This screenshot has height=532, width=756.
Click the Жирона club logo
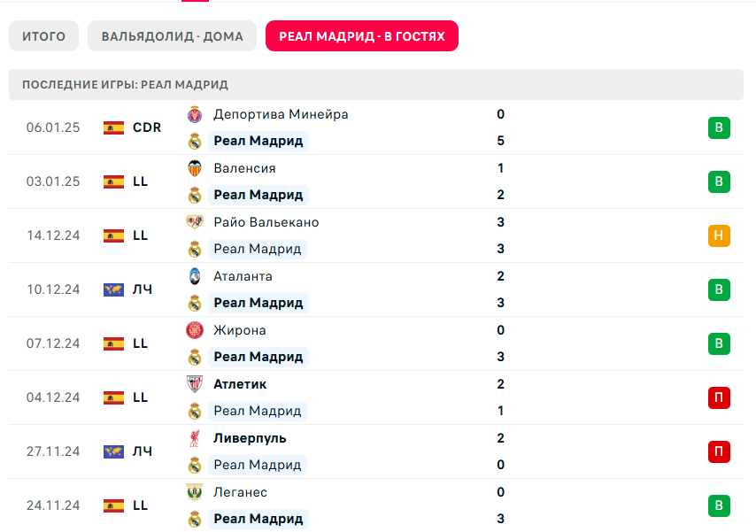[x=195, y=330]
